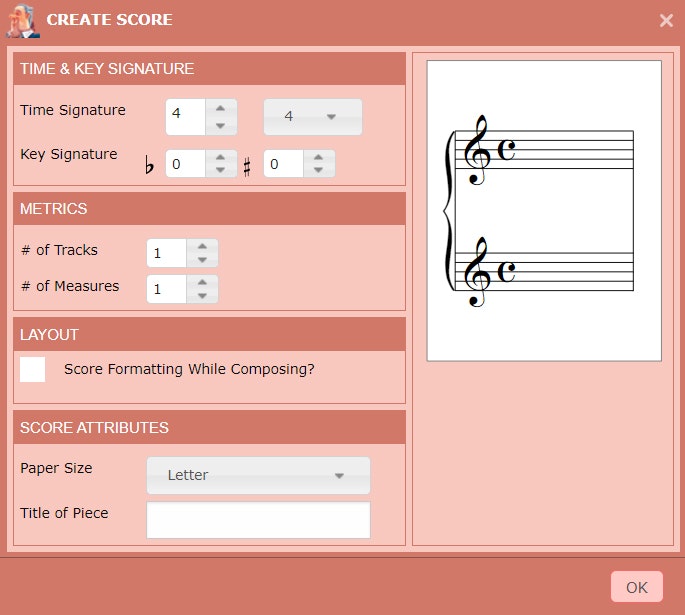
Task: Confirm score creation with OK button
Action: [x=637, y=587]
